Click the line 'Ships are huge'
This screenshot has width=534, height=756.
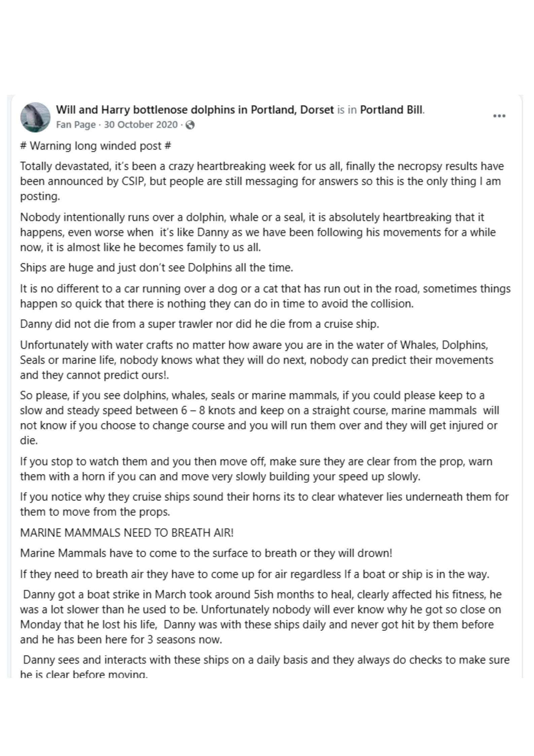coord(157,268)
